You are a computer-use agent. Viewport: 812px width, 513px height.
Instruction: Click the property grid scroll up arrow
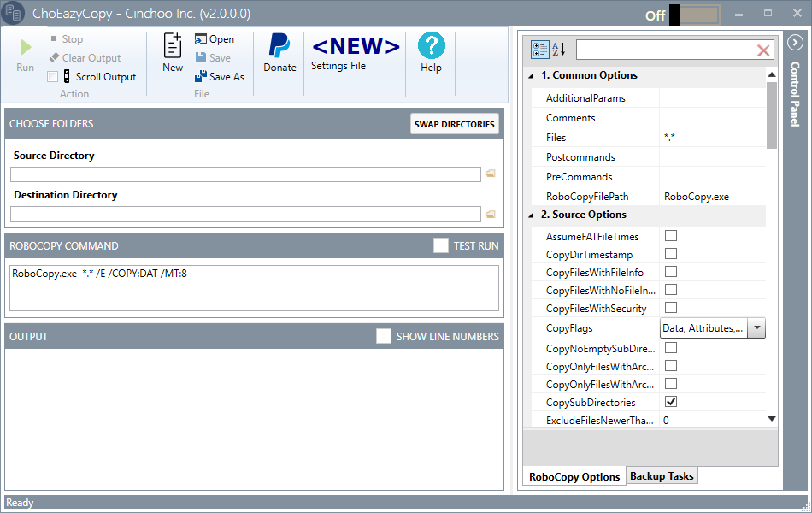[772, 74]
